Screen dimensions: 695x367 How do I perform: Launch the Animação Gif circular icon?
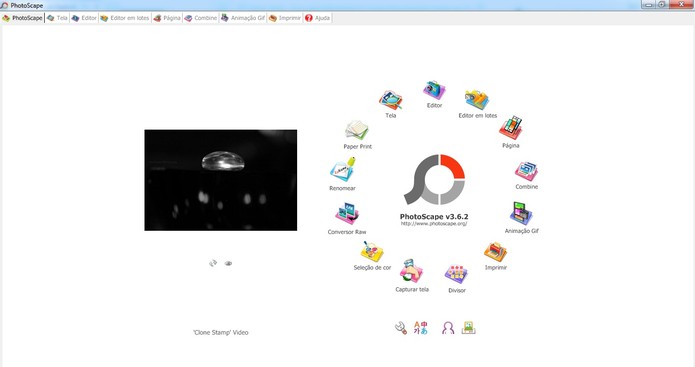point(521,214)
